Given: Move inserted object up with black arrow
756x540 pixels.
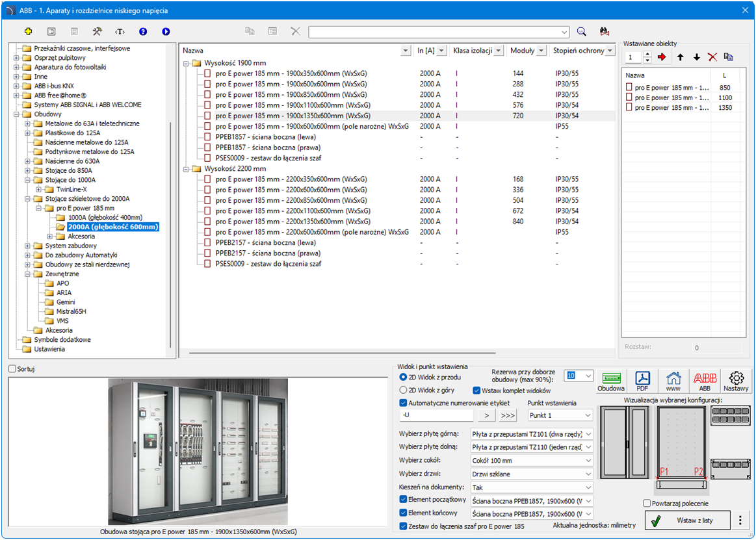Looking at the screenshot, I should click(x=681, y=57).
